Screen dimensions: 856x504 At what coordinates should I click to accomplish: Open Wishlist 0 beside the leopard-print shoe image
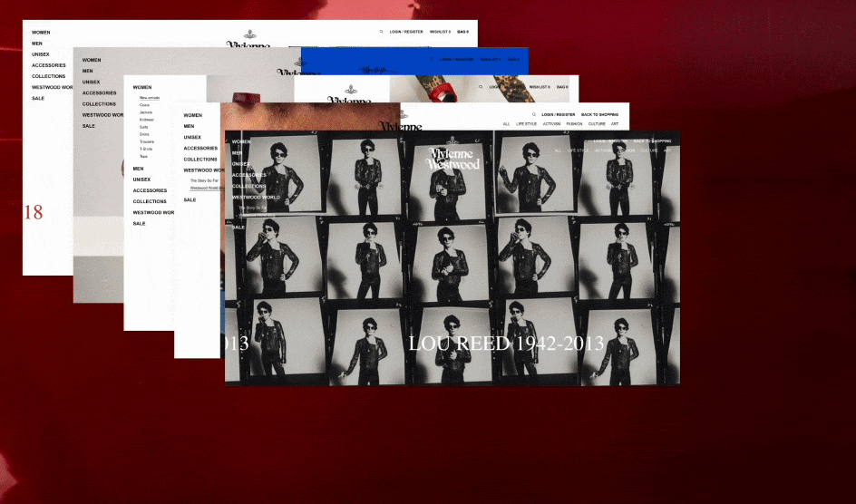click(540, 87)
